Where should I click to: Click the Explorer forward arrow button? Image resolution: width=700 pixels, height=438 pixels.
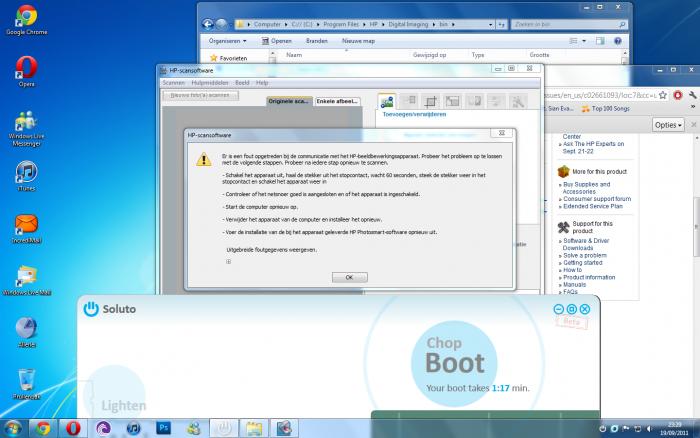pos(221,24)
